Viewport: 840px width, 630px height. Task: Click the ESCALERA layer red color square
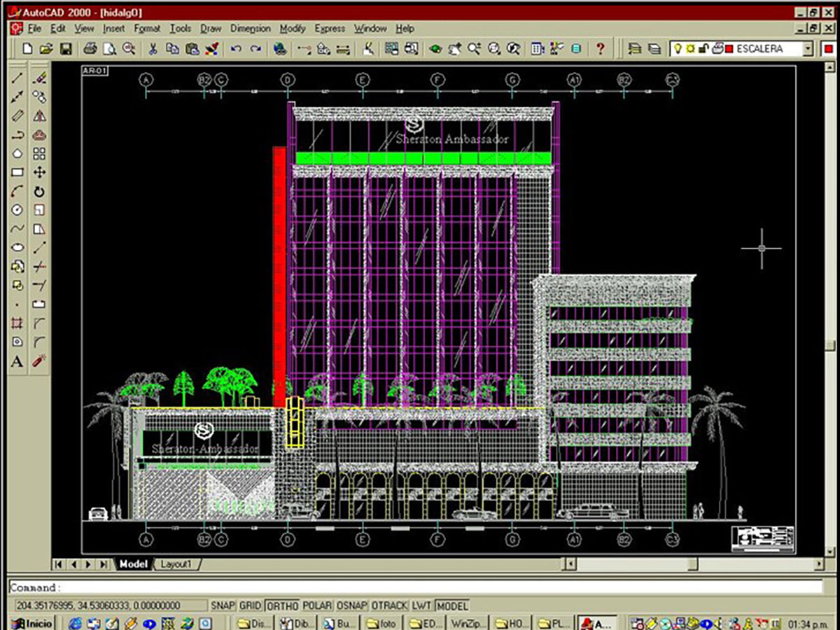(729, 49)
